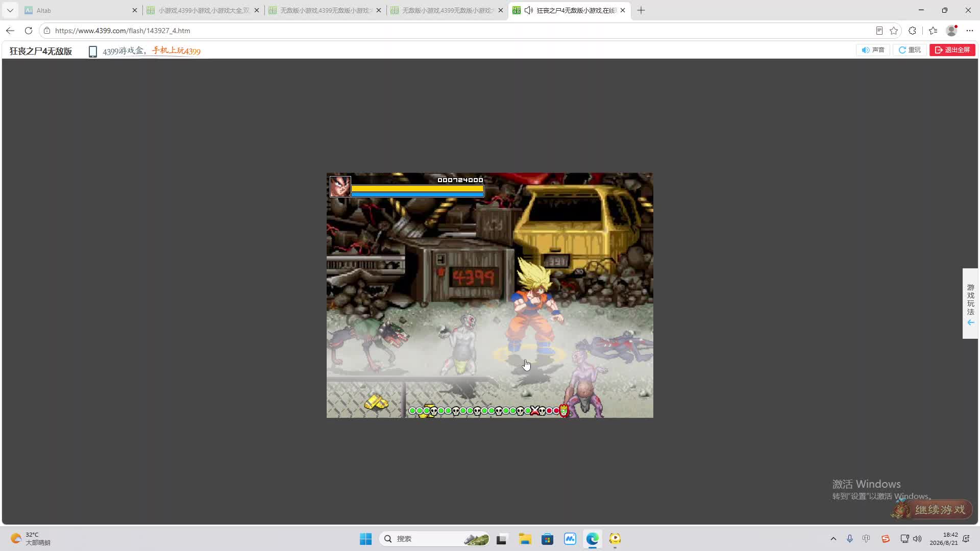Mute the playing tab audio icon
Image resolution: width=980 pixels, height=551 pixels.
click(x=529, y=10)
